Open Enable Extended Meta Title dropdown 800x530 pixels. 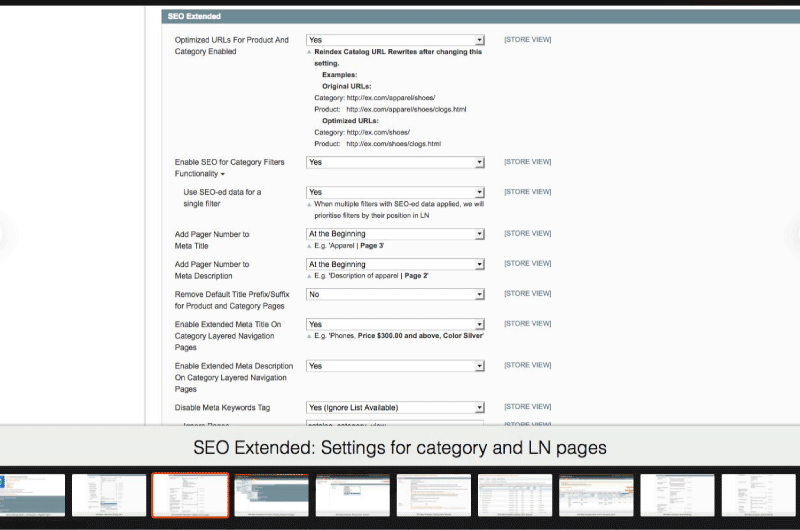[x=395, y=324]
